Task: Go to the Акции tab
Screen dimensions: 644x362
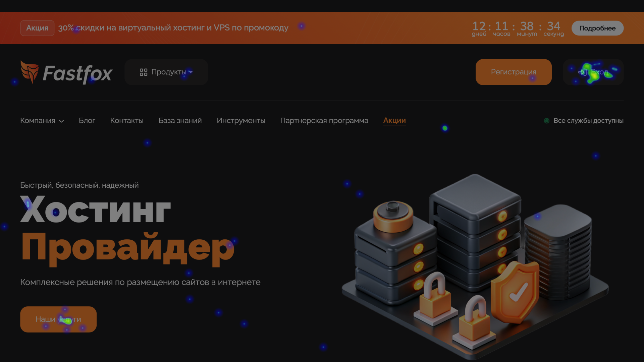Action: (394, 121)
